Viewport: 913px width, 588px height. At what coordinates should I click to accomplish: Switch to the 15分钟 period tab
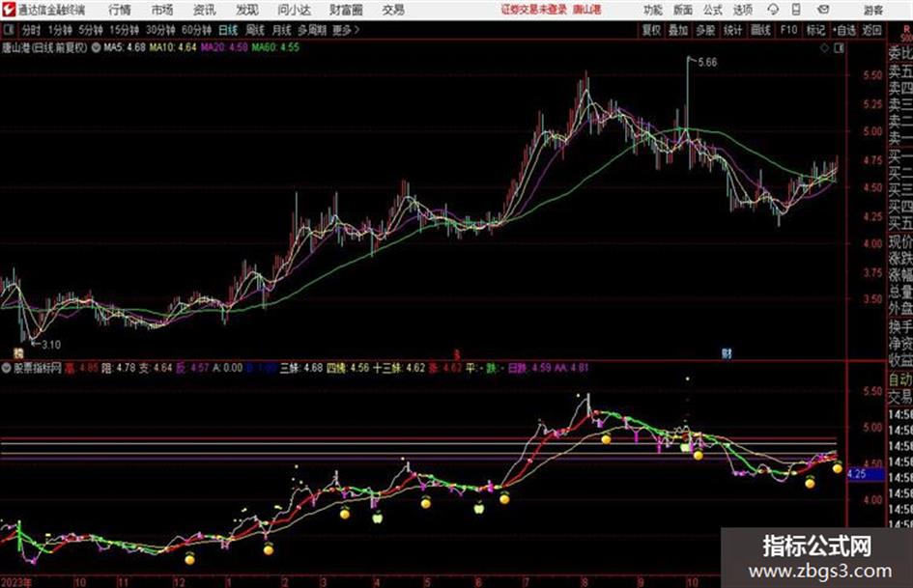[124, 30]
